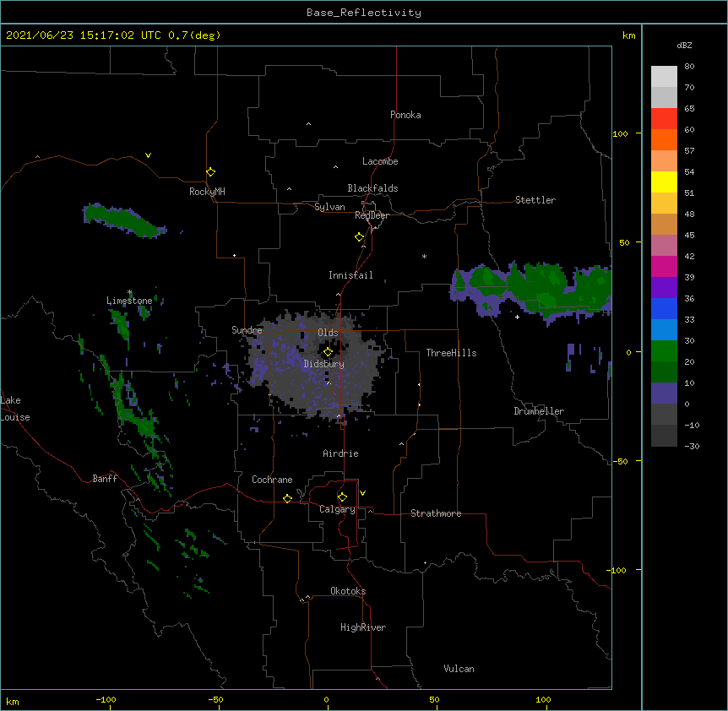This screenshot has width=728, height=711.
Task: Click the white asterisk marker east of Innisfail
Action: point(424,256)
